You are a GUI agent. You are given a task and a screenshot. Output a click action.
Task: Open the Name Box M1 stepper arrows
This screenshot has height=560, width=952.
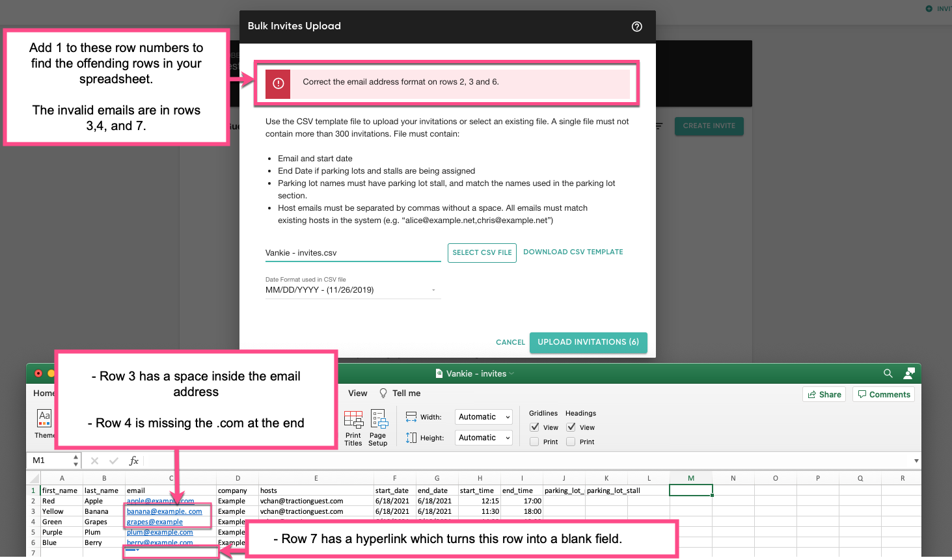(x=76, y=460)
